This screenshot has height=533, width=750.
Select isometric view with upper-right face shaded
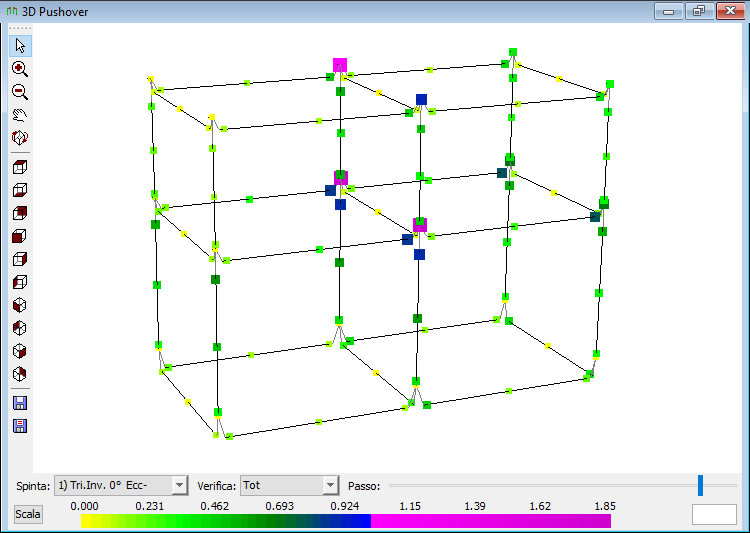pos(20,374)
